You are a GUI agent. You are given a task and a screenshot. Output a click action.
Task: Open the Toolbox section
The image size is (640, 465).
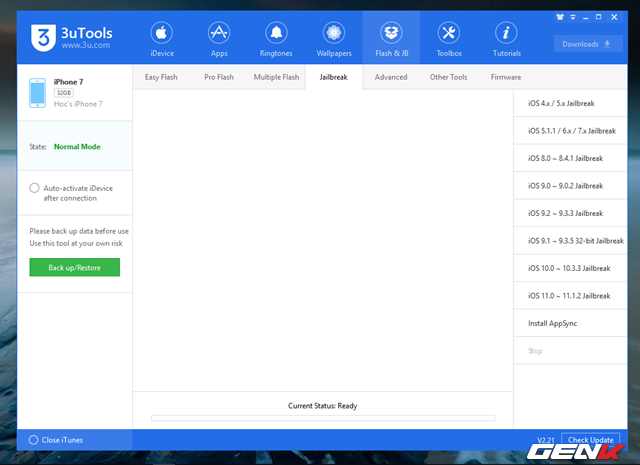point(449,39)
